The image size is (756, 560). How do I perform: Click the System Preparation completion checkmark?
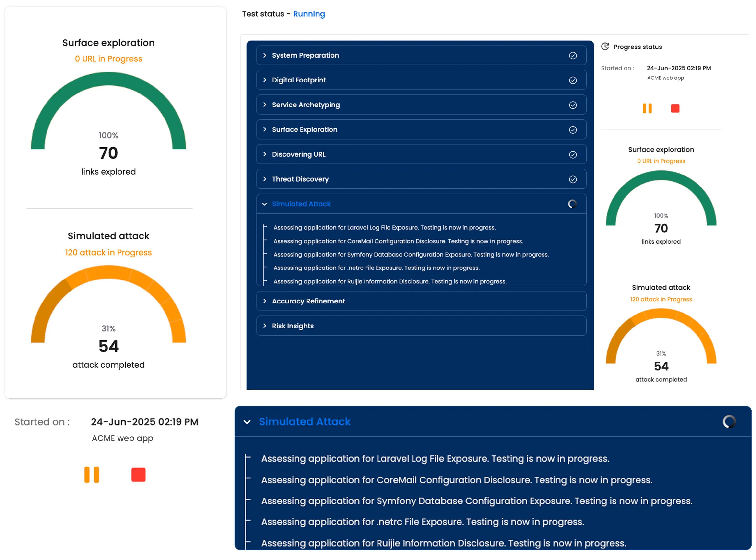tap(573, 55)
